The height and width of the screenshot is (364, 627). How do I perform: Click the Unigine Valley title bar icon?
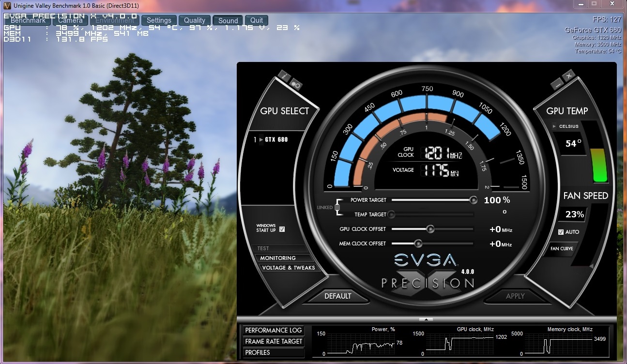pos(7,5)
